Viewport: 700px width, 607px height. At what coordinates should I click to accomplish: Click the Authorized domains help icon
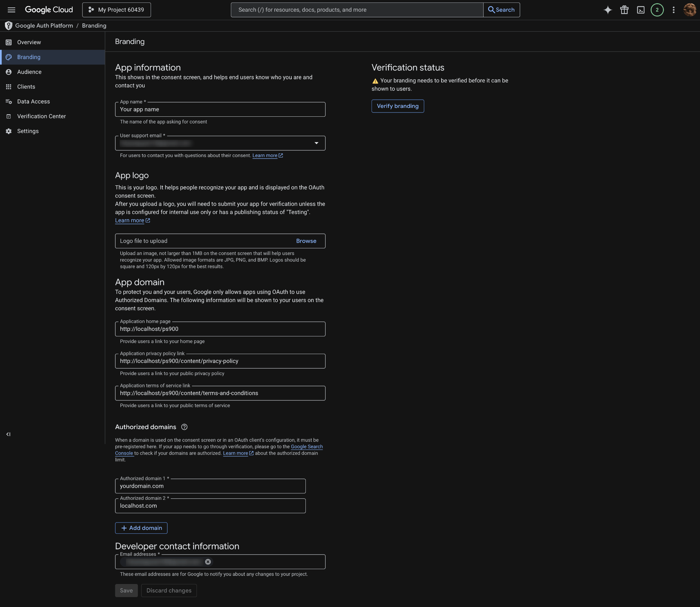click(184, 427)
